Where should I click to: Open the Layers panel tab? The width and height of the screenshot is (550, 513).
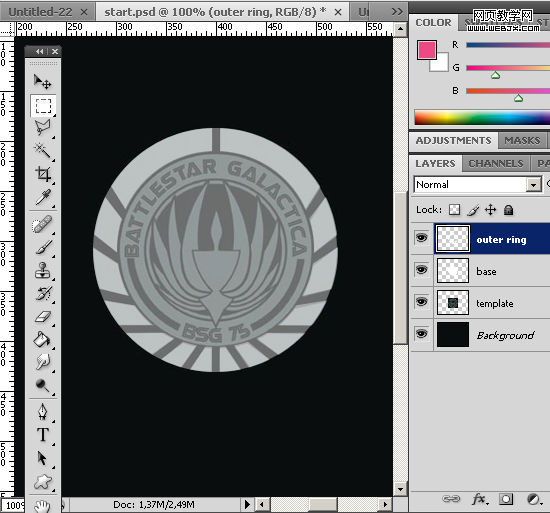[x=435, y=164]
